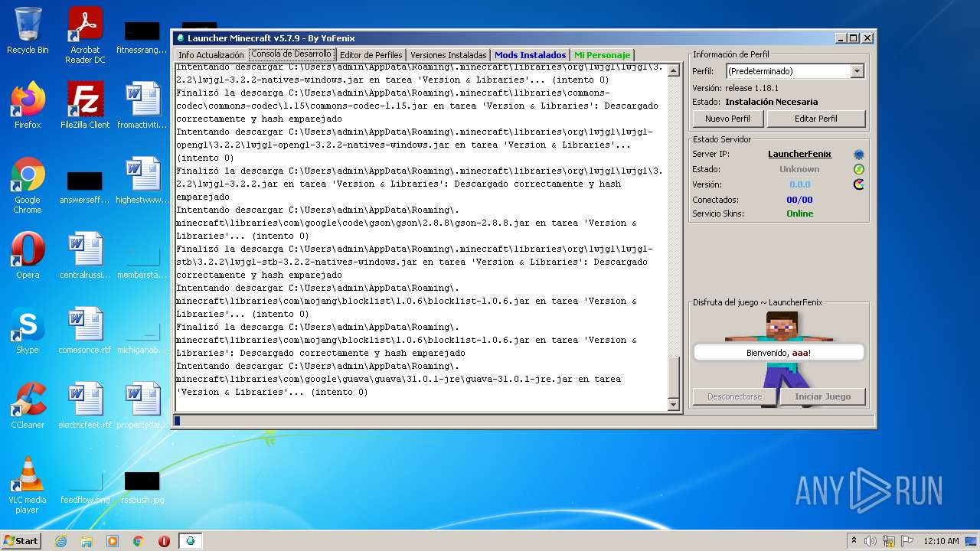Open Acrobat Reader DC desktop icon
The width and height of the screenshot is (980, 551).
pyautogui.click(x=85, y=35)
